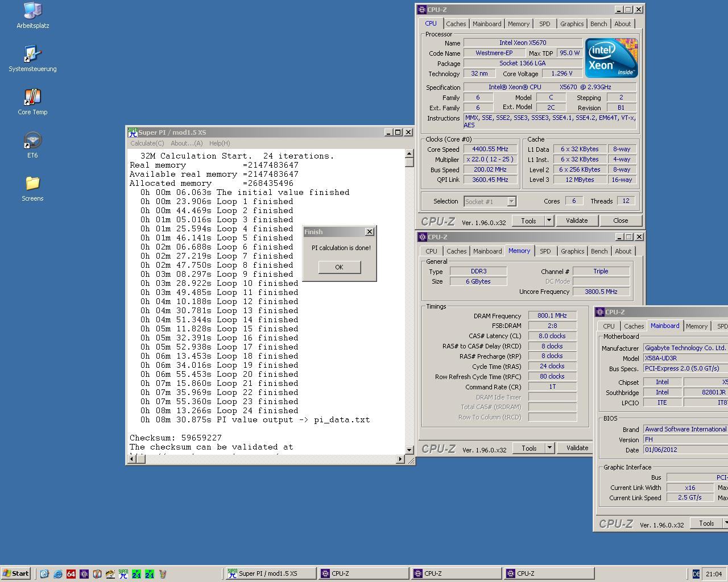Open the SPD tab in top CPU-Z window
The height and width of the screenshot is (582, 728).
click(x=544, y=24)
